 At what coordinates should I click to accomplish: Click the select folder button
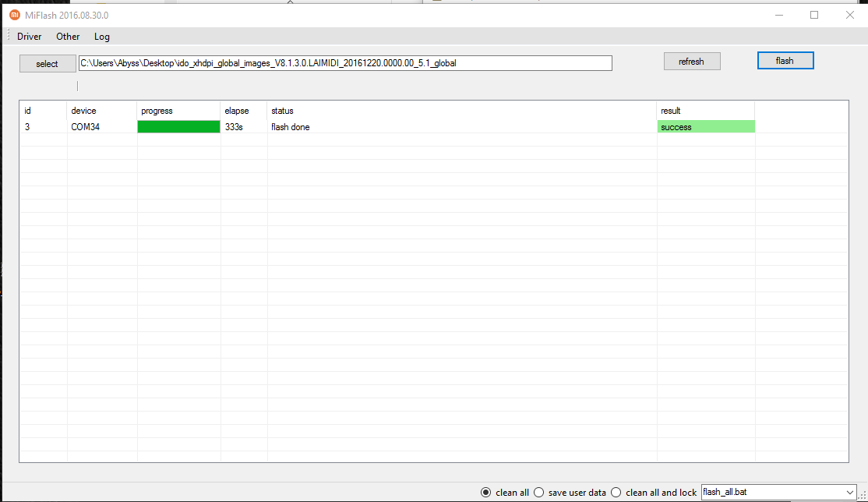(48, 64)
